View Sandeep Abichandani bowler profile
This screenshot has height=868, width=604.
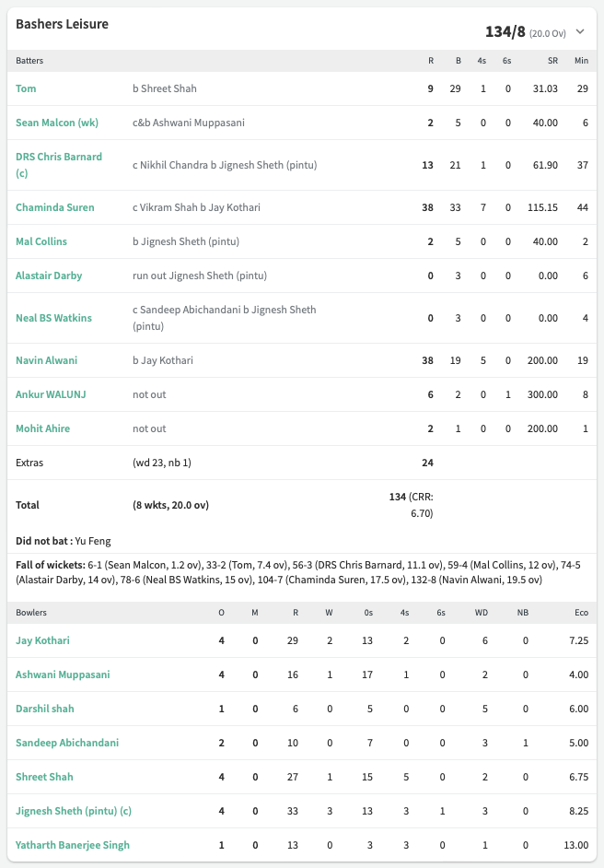click(67, 743)
